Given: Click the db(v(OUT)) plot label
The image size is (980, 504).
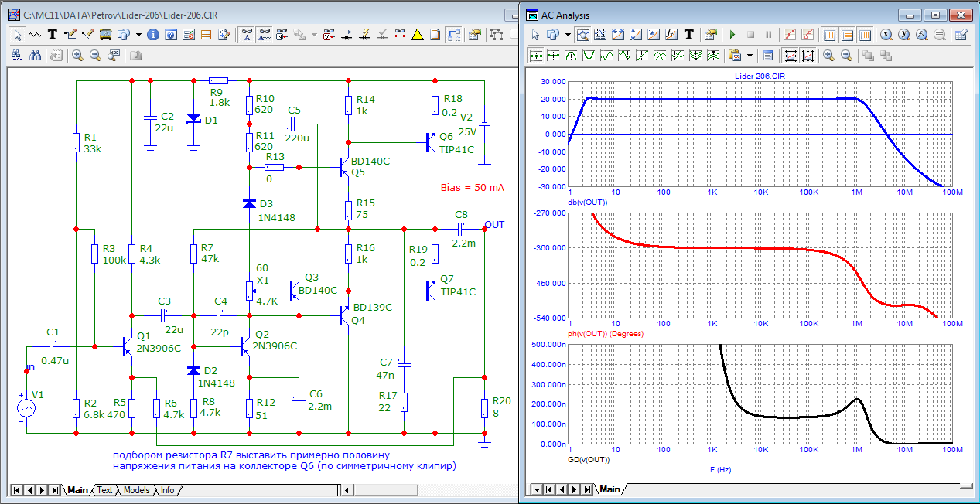Looking at the screenshot, I should (x=588, y=203).
